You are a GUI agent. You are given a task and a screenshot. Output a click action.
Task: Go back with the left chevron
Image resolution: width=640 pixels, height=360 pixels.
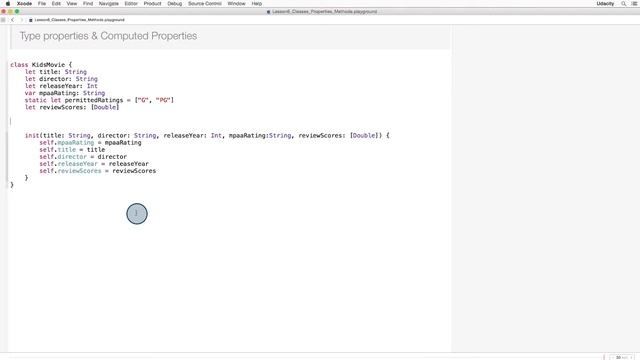(x=12, y=20)
